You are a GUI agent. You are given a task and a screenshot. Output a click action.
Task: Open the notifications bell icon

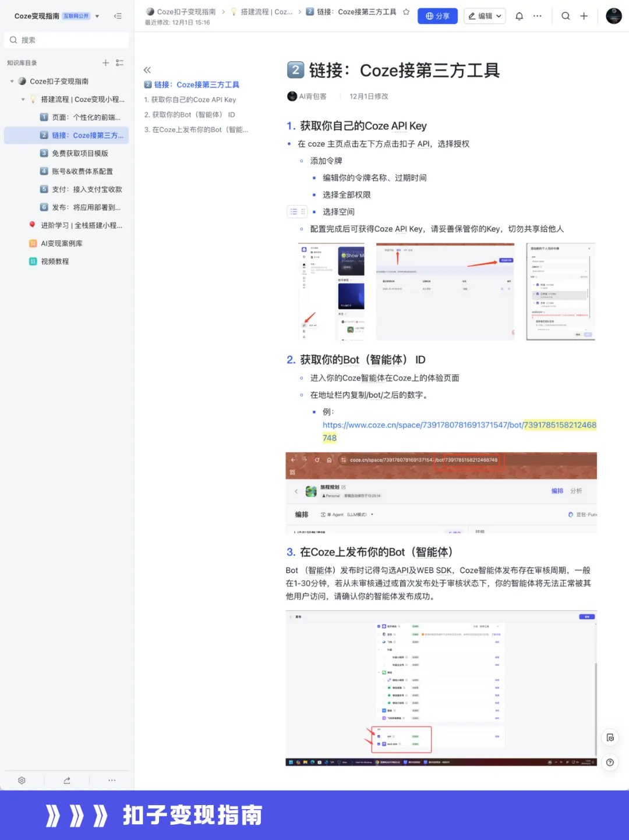point(519,16)
